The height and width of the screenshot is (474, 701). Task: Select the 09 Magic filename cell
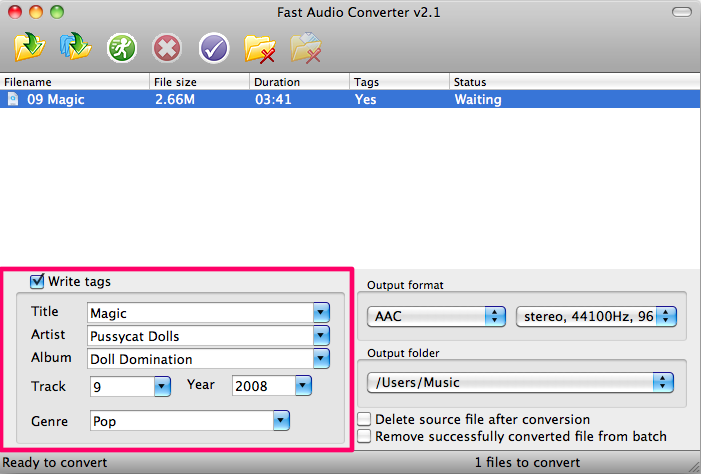[55, 99]
